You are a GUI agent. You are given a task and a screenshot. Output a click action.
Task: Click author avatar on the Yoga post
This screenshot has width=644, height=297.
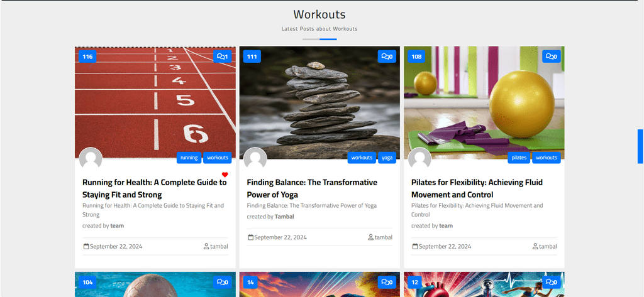[x=255, y=158]
